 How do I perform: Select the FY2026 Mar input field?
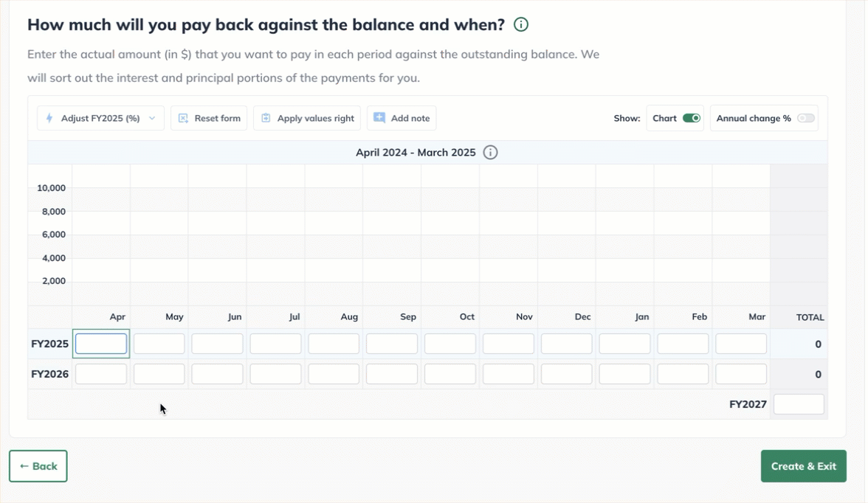pos(741,374)
